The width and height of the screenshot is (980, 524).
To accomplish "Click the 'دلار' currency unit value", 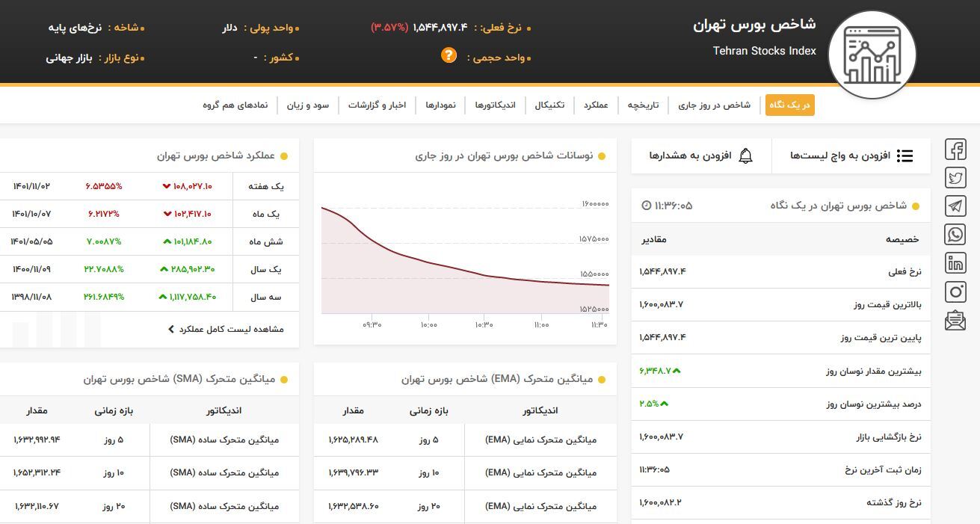I will pyautogui.click(x=229, y=28).
